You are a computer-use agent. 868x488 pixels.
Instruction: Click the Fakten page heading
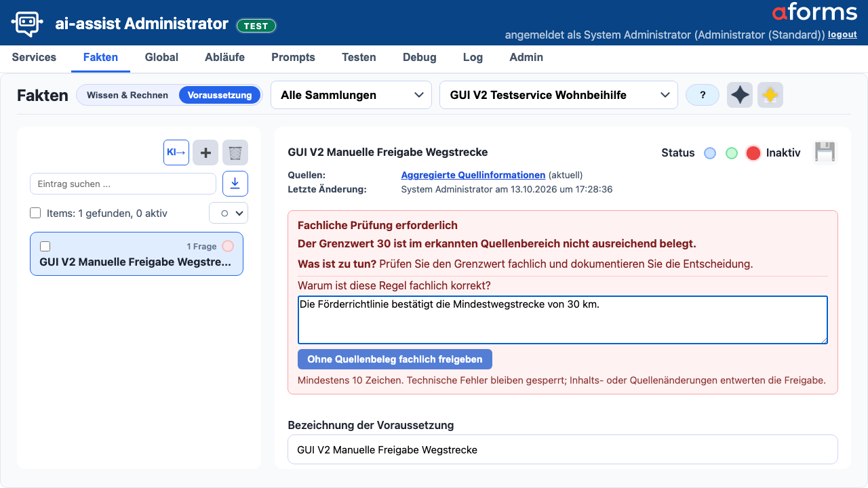point(43,96)
